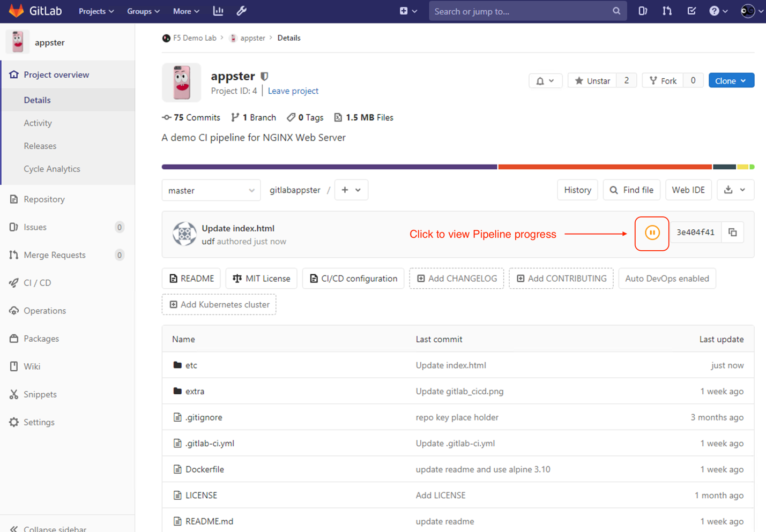View the 1.5 MB Files link
The width and height of the screenshot is (766, 532).
click(364, 117)
